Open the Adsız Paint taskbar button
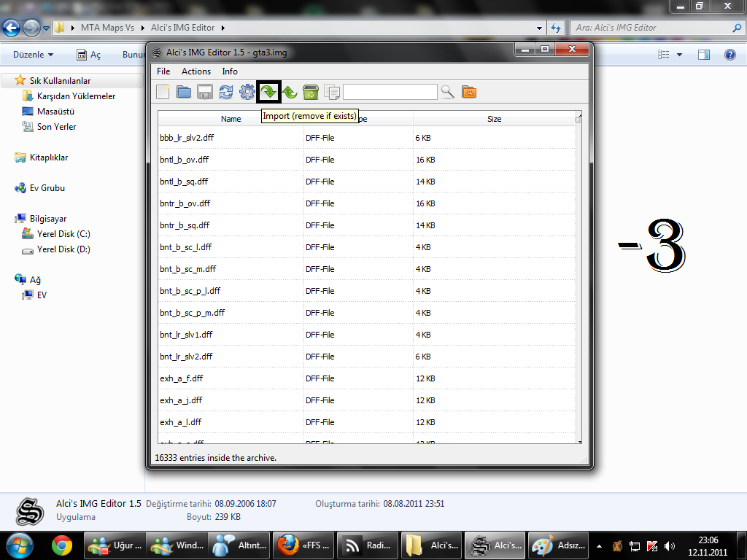Viewport: 747px width, 560px height. pyautogui.click(x=558, y=545)
